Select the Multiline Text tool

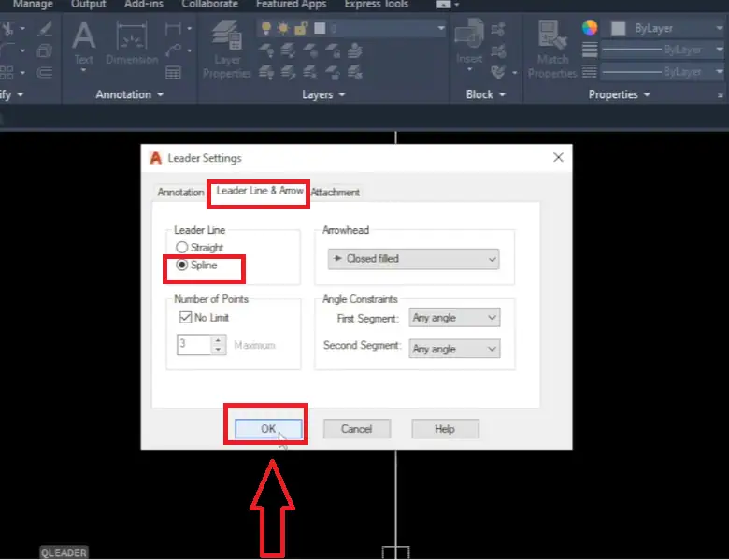(84, 42)
